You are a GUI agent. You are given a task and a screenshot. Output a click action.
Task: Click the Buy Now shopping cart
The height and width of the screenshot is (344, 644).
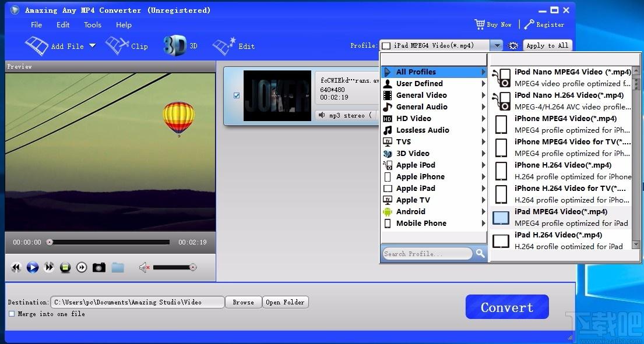[479, 24]
